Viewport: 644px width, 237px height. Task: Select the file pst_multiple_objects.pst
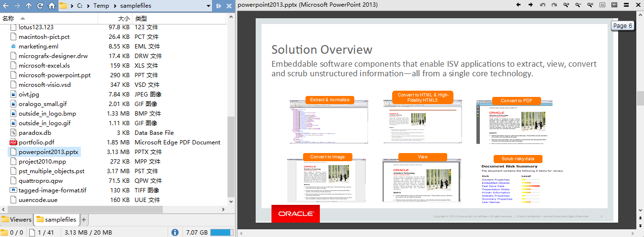pyautogui.click(x=51, y=171)
